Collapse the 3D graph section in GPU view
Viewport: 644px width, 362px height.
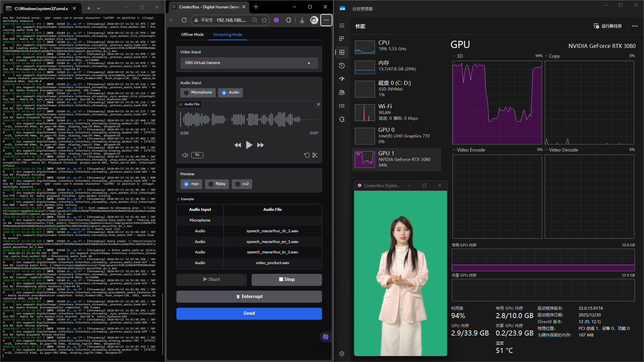[454, 56]
